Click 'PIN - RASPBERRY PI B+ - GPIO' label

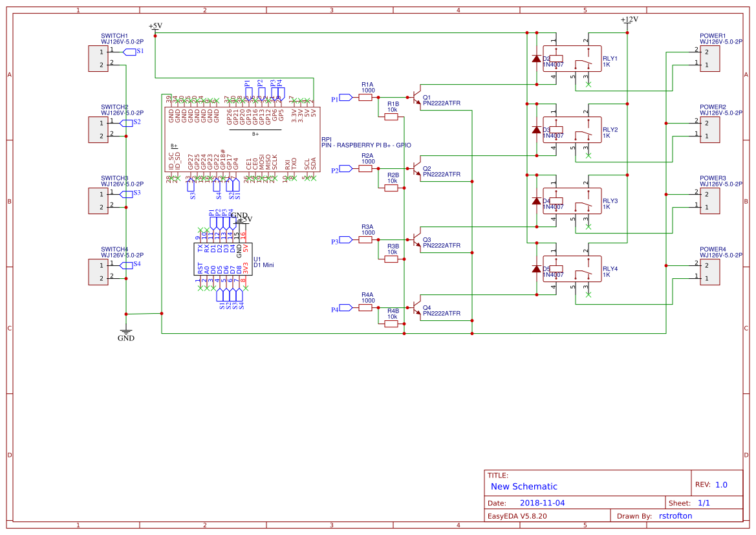367,145
